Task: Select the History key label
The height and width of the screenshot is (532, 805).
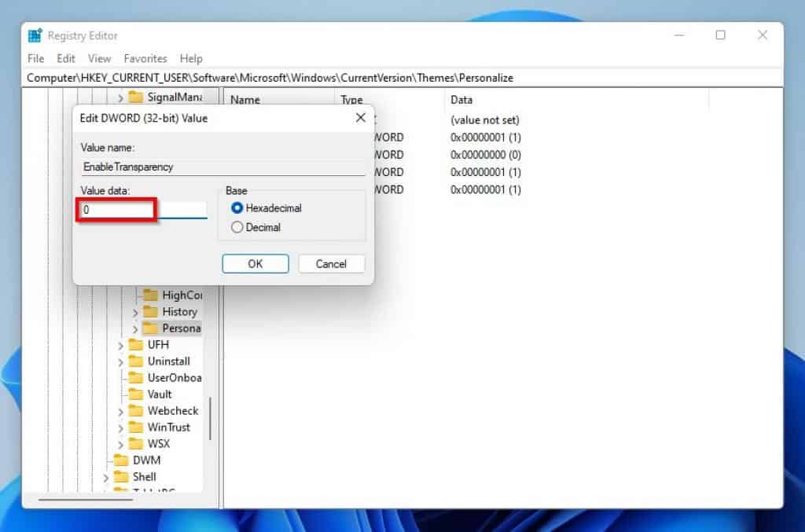Action: (x=180, y=311)
